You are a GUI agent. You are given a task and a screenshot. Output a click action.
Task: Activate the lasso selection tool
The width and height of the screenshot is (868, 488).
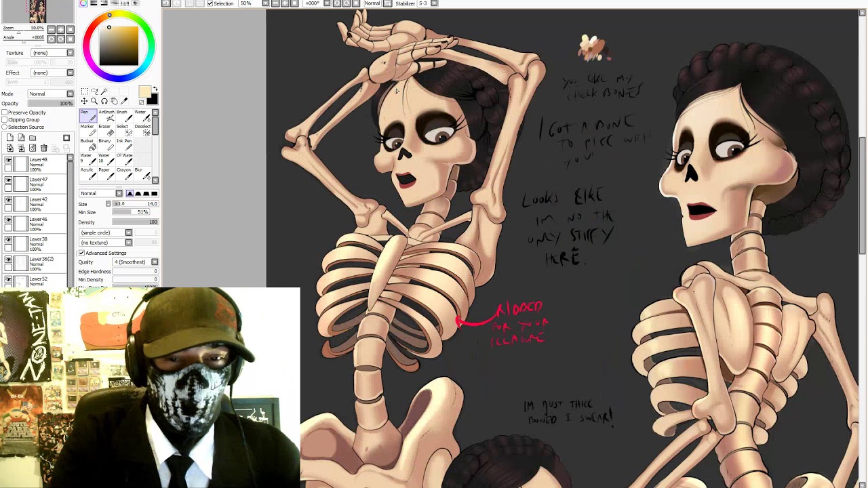94,91
